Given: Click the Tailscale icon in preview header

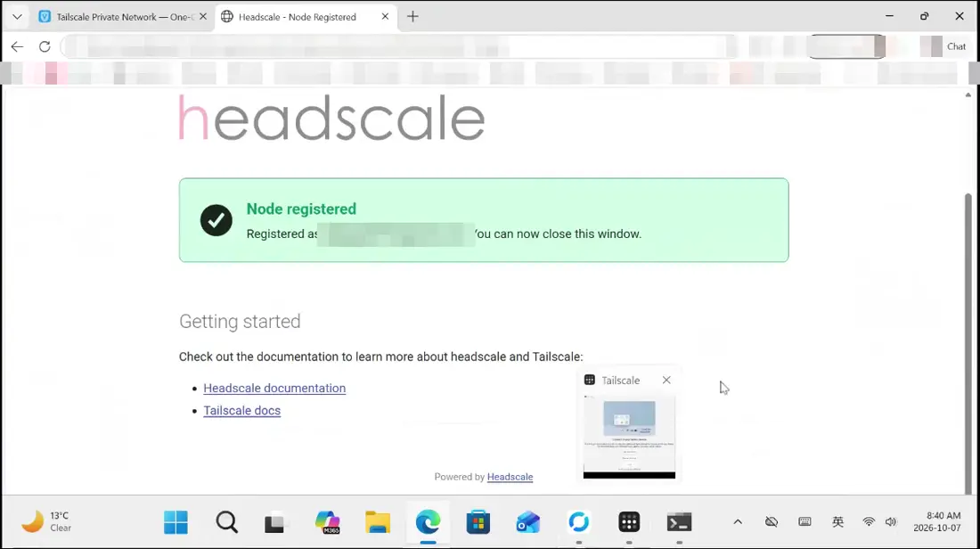Looking at the screenshot, I should [x=590, y=381].
